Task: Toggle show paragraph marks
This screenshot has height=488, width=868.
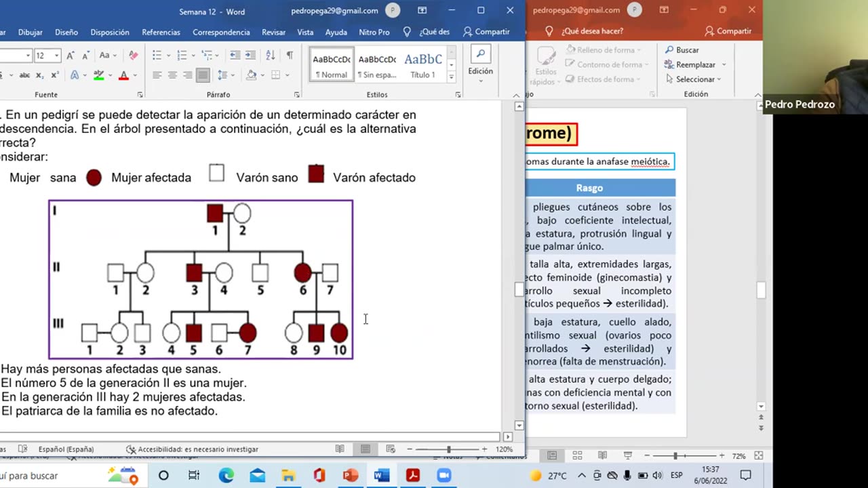Action: 290,56
